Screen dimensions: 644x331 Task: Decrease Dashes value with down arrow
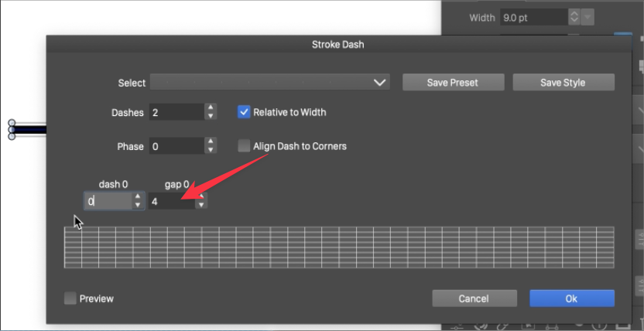211,117
